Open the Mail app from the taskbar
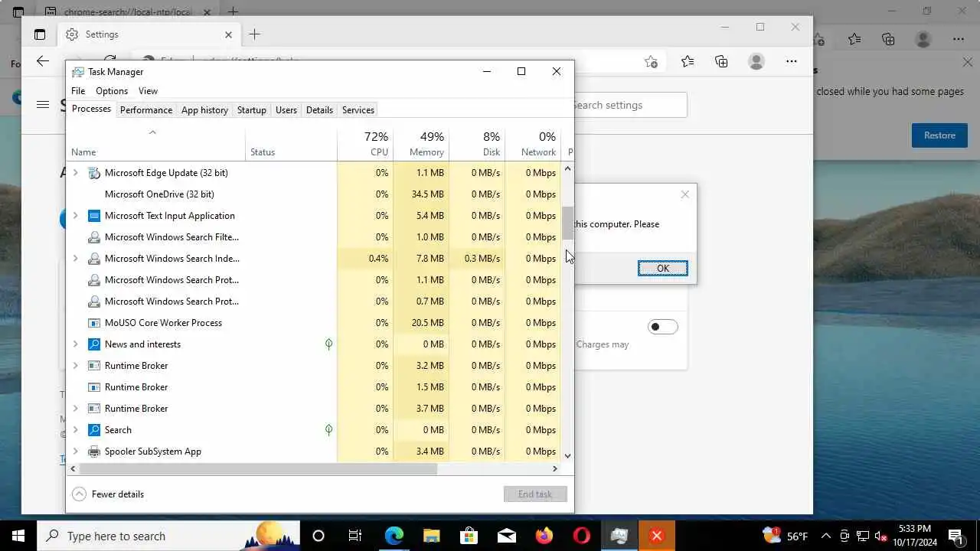980x551 pixels. [506, 536]
